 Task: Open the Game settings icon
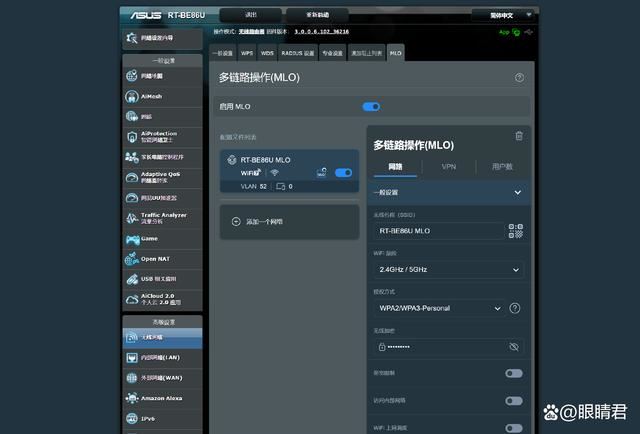[x=134, y=239]
